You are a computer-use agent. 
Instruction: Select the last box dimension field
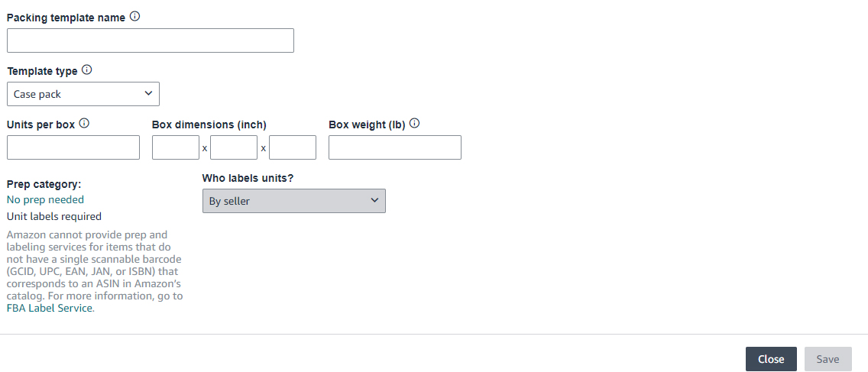click(293, 147)
